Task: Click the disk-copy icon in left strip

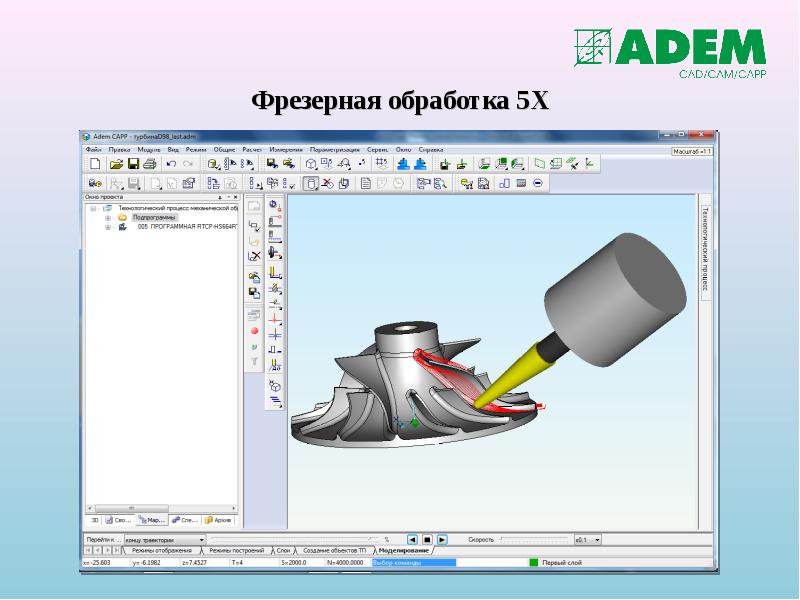Action: pos(254,293)
